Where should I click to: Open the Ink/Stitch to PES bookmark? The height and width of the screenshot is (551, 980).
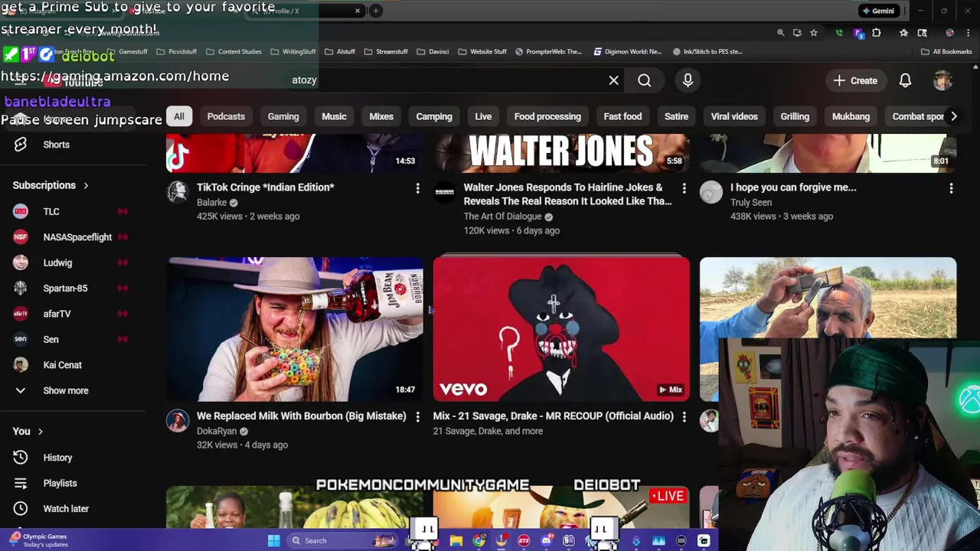click(707, 51)
